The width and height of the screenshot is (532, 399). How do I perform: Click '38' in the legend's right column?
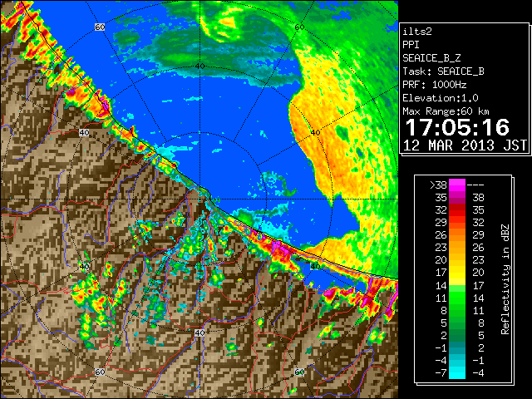[478, 198]
